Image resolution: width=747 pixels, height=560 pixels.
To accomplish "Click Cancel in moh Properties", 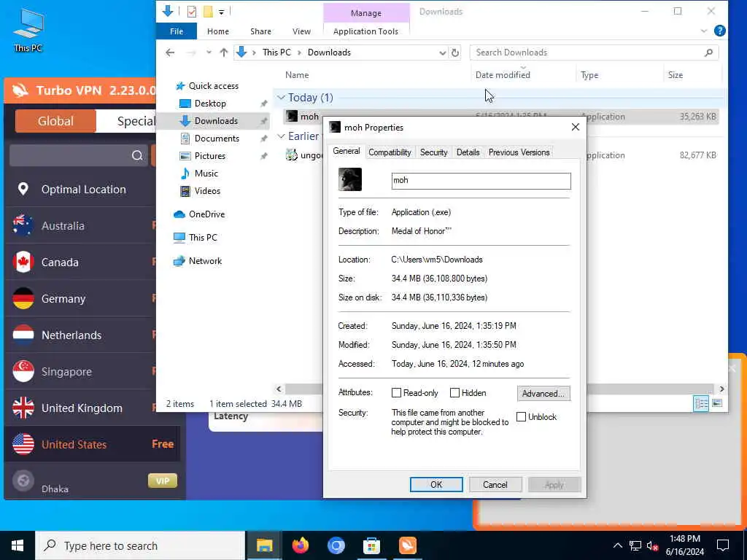I will pyautogui.click(x=495, y=485).
